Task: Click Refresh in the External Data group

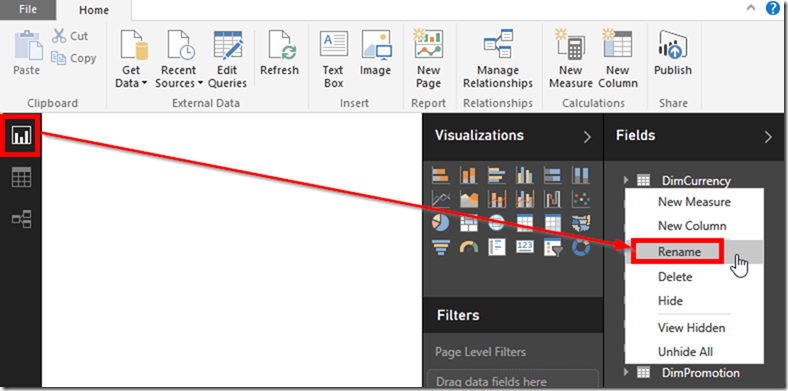Action: coord(279,53)
